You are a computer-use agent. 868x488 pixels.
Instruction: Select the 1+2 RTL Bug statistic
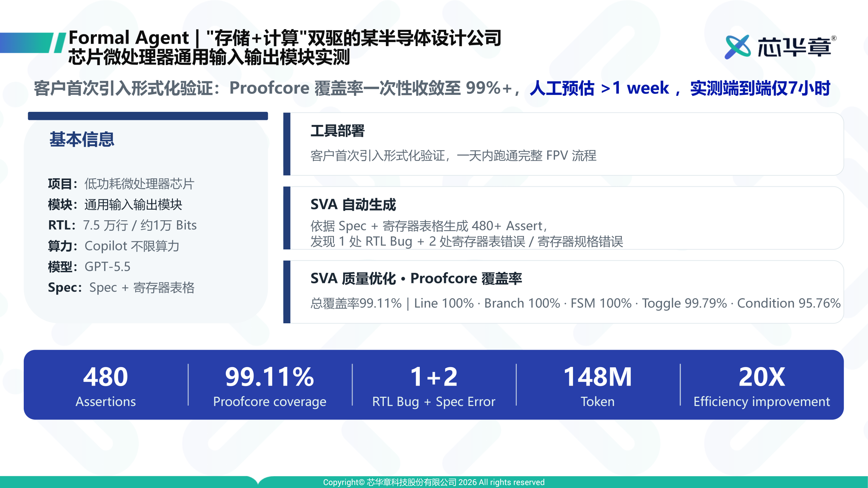click(434, 386)
